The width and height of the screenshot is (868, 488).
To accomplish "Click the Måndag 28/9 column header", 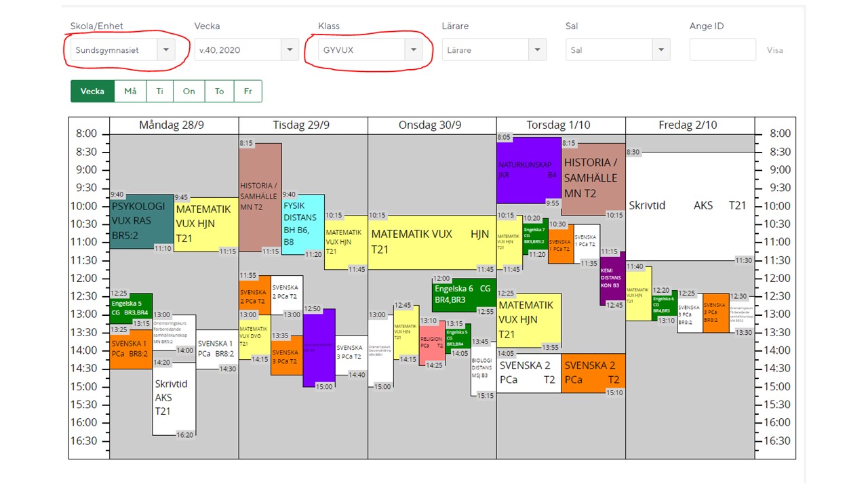I will 174,125.
